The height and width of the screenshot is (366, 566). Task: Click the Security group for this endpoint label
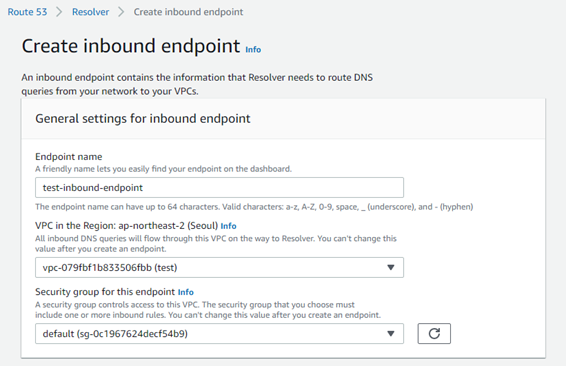105,292
